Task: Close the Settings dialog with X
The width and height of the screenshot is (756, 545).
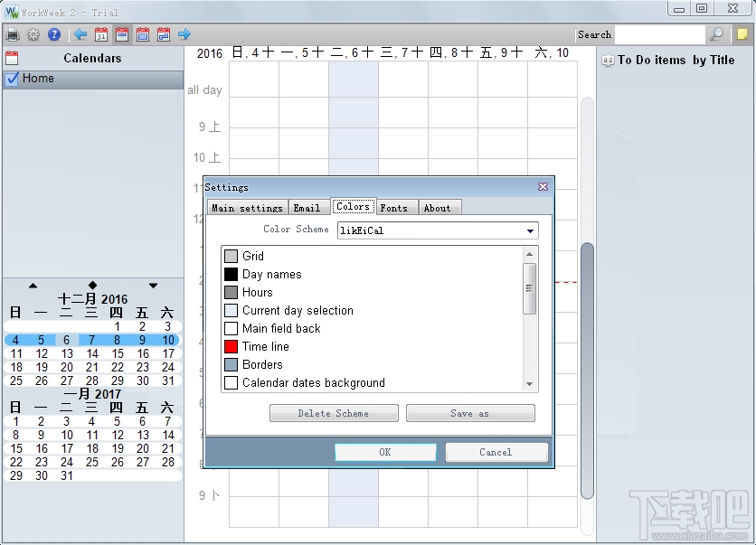Action: pyautogui.click(x=543, y=186)
